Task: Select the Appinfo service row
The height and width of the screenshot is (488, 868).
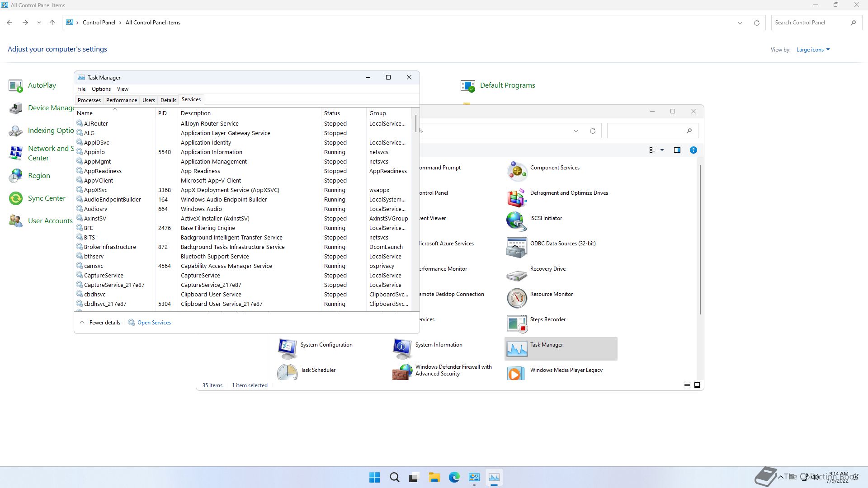Action: coord(244,152)
